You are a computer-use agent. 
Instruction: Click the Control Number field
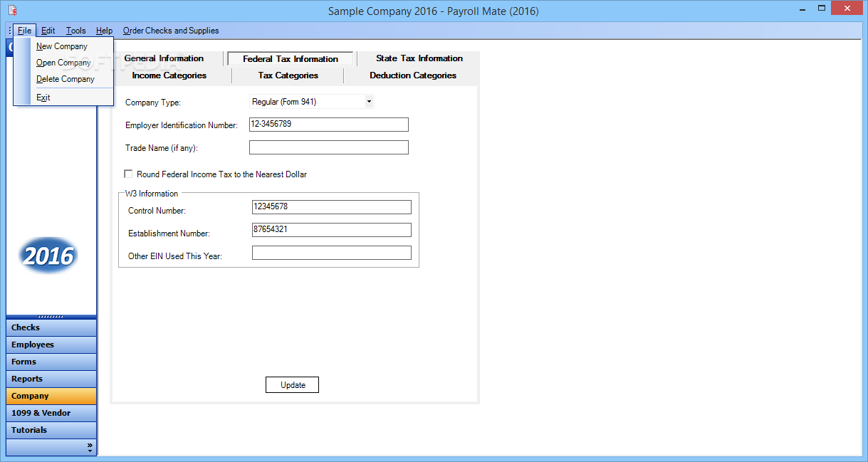point(332,207)
